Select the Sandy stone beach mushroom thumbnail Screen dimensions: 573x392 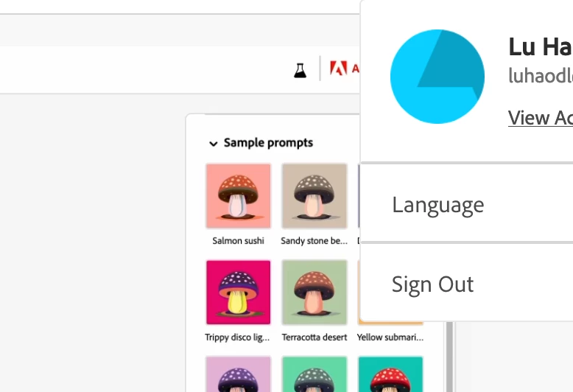click(x=314, y=196)
